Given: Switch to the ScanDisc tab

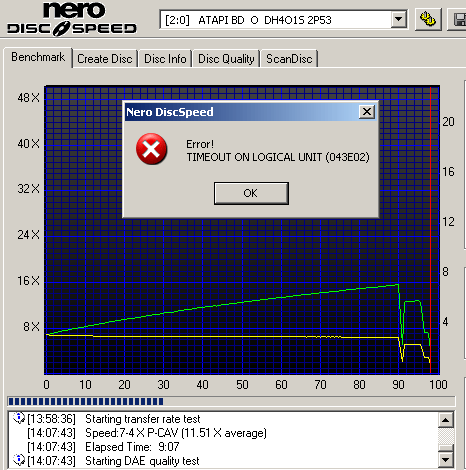Looking at the screenshot, I should pyautogui.click(x=289, y=59).
